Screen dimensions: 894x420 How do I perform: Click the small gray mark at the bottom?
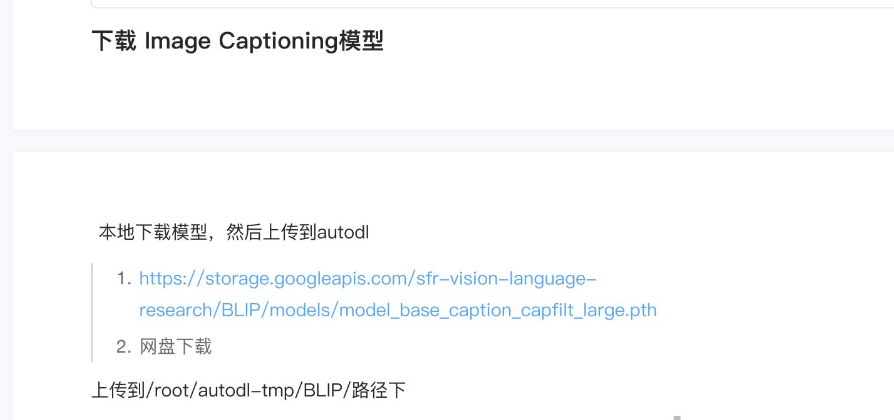pos(679,416)
